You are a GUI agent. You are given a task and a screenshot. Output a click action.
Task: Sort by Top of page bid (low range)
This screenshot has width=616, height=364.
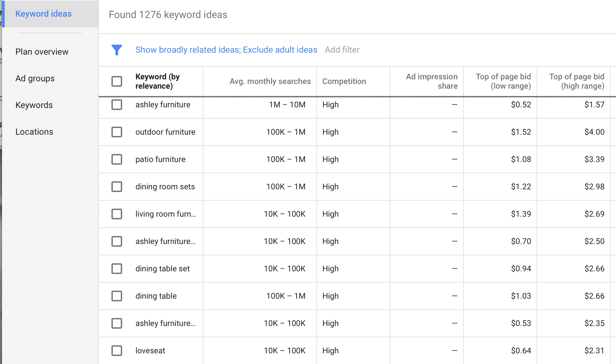503,81
